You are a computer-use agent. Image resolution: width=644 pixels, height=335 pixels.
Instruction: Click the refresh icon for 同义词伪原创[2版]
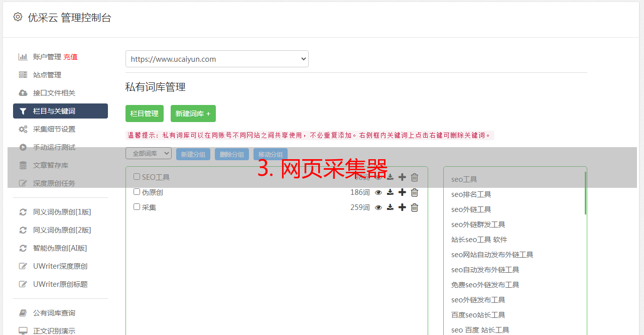pyautogui.click(x=23, y=230)
